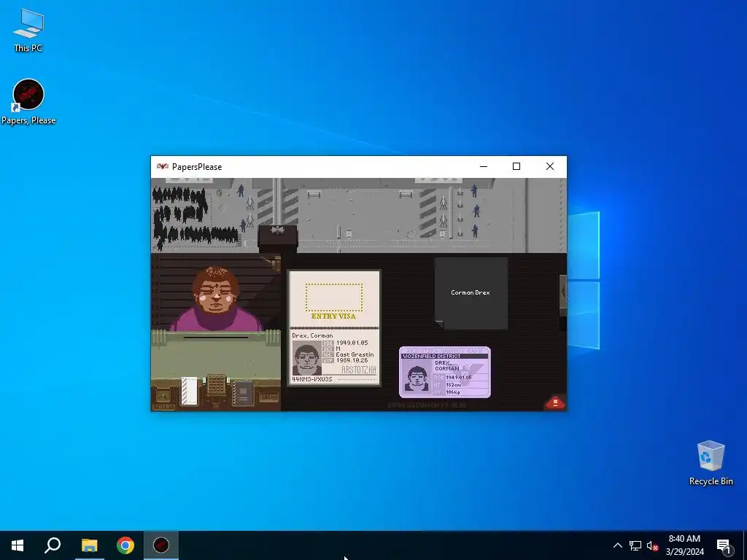Click the PapersPlease title bar icon

tap(163, 166)
